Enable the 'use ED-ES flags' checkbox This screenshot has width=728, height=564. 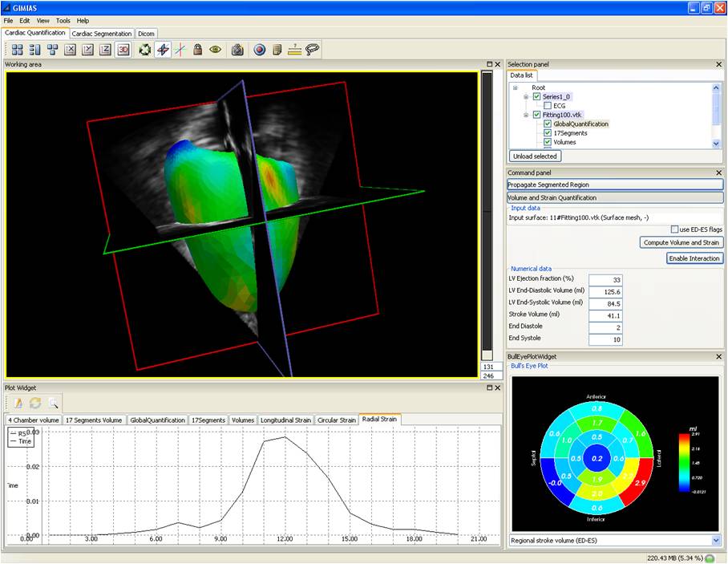pos(674,229)
